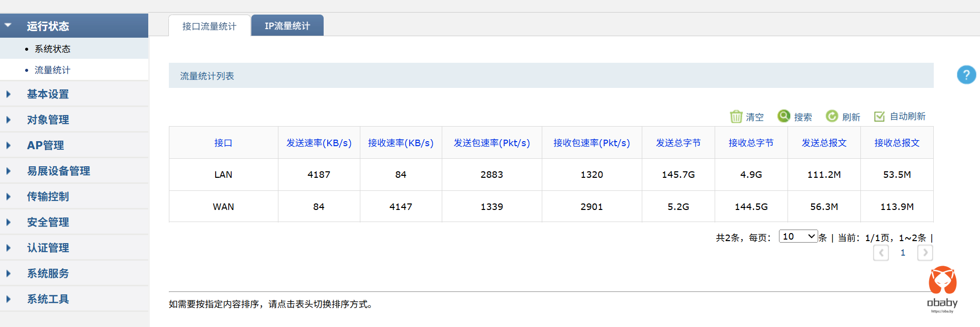Click the obaby fox logo
980x327 pixels.
click(942, 281)
